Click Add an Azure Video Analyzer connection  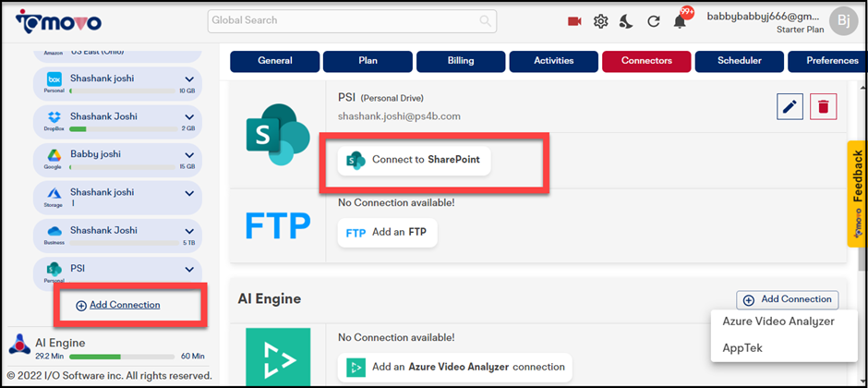point(455,367)
